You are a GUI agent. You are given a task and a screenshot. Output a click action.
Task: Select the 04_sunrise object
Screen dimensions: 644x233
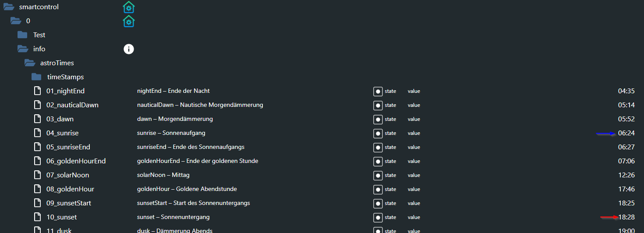pyautogui.click(x=63, y=133)
